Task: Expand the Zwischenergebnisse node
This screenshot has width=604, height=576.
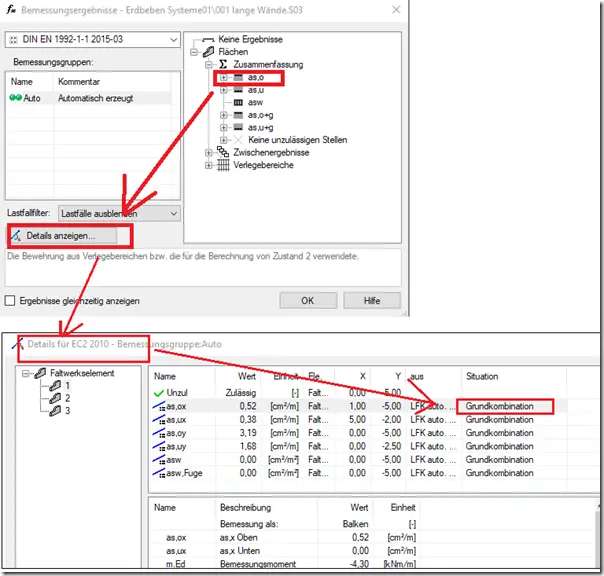Action: 208,153
